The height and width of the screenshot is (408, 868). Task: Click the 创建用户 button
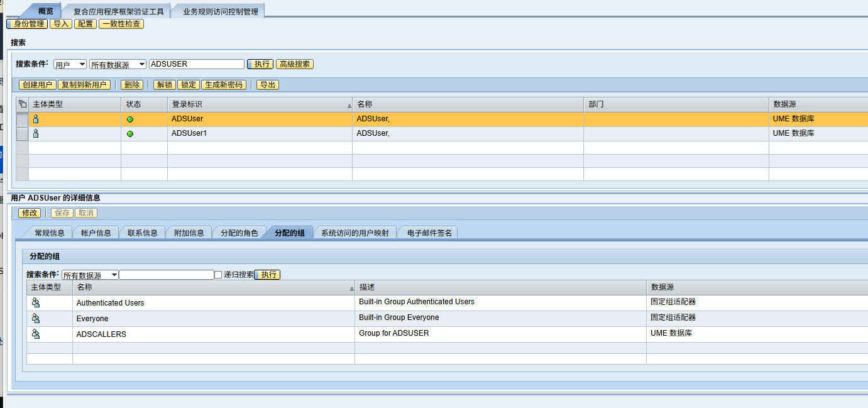pos(37,85)
